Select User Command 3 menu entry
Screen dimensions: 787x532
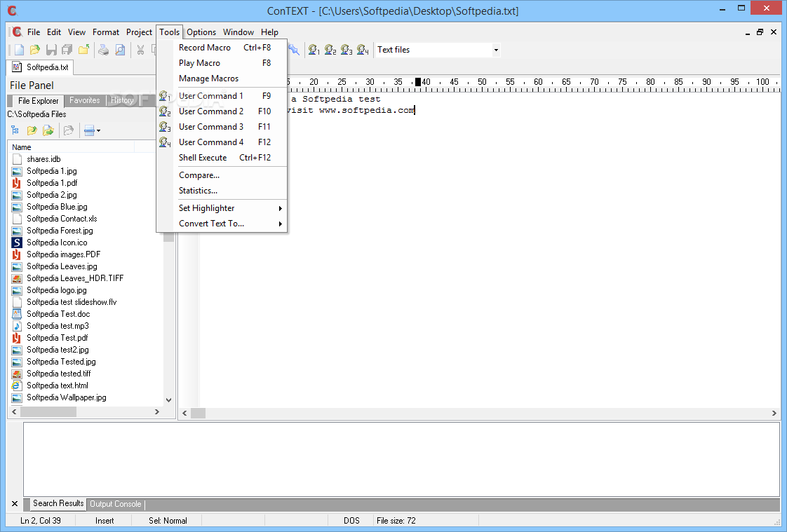tap(222, 127)
